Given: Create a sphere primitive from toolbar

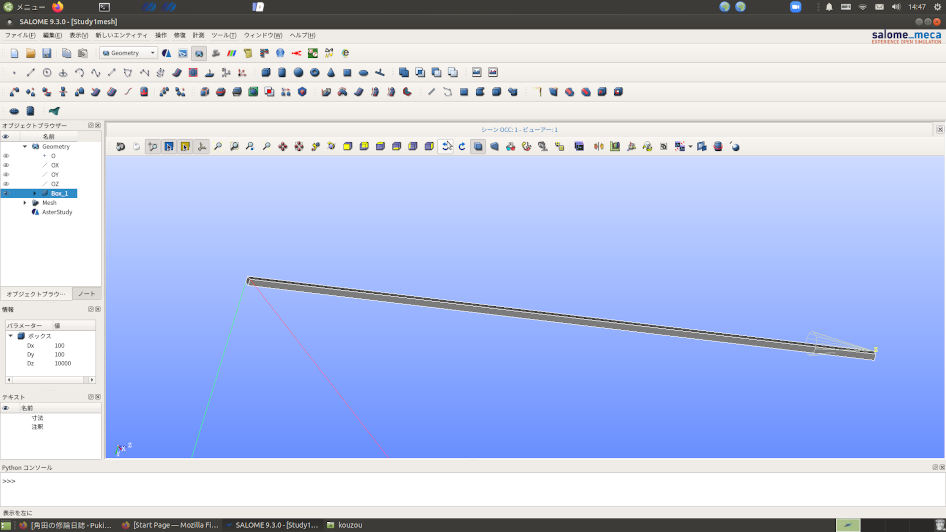Looking at the screenshot, I should [x=298, y=72].
